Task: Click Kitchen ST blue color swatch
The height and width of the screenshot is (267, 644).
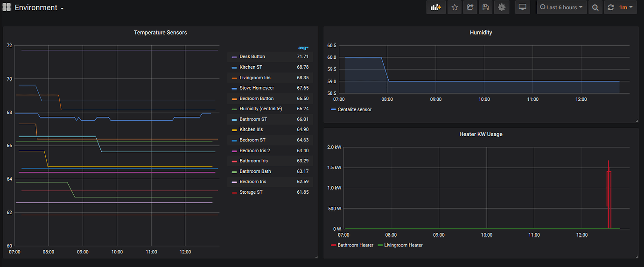Action: (x=234, y=68)
